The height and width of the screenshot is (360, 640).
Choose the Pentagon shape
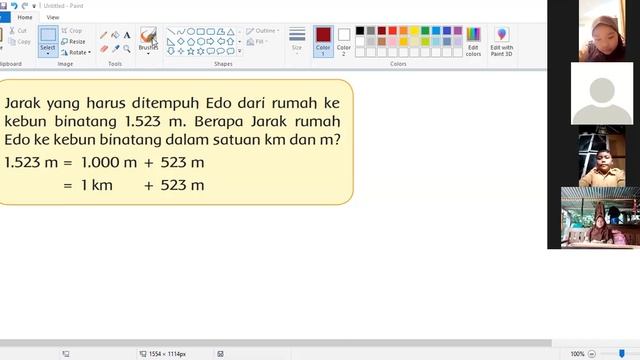191,41
